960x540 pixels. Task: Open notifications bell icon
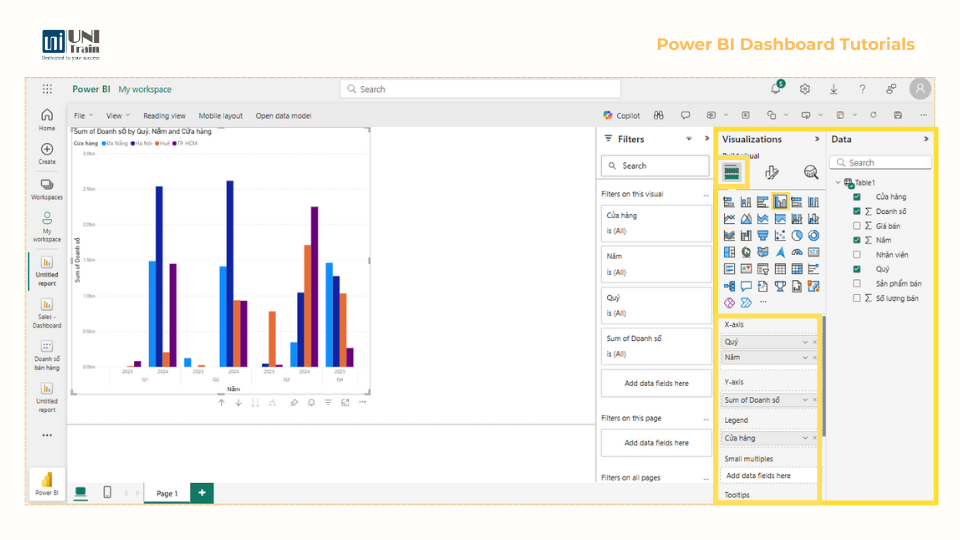click(x=776, y=89)
